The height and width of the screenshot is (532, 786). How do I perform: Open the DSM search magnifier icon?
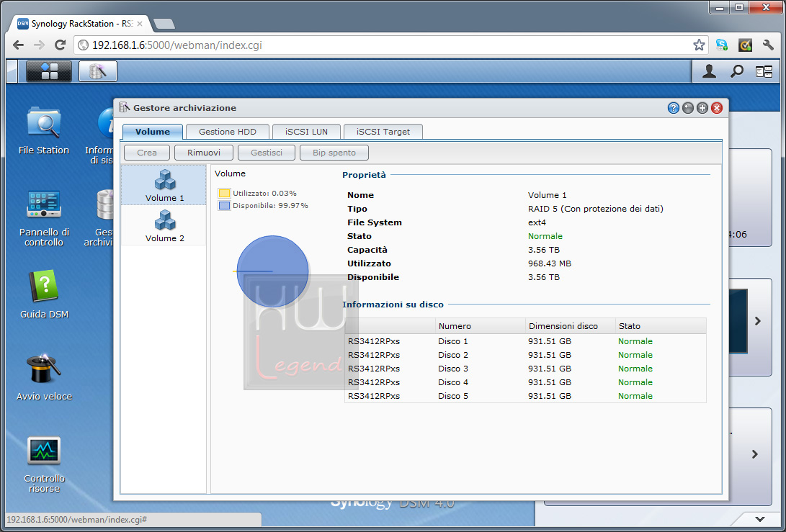[x=736, y=72]
